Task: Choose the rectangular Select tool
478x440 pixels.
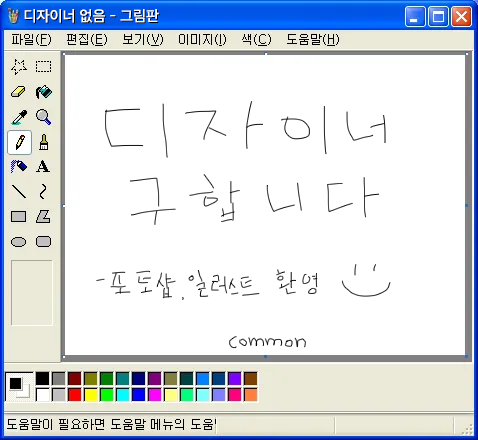Action: [44, 67]
